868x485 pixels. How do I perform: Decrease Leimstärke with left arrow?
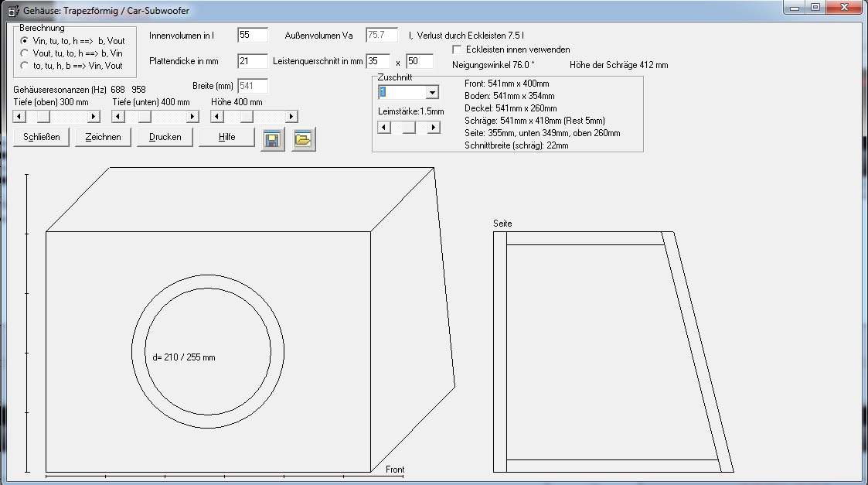tap(384, 128)
